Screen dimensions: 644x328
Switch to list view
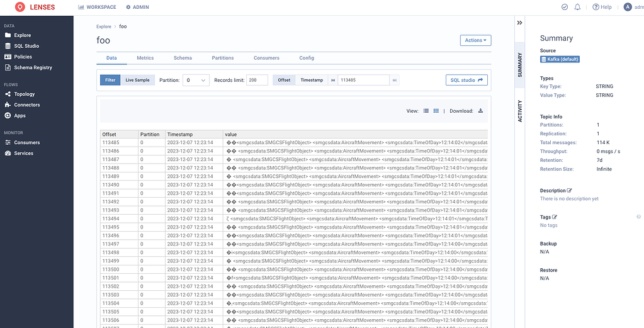point(426,111)
